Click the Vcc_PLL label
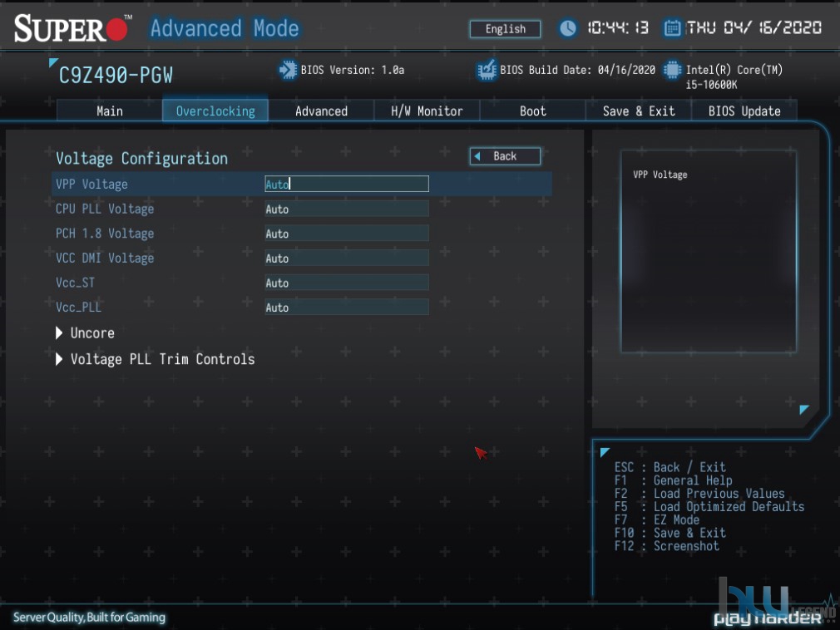Image resolution: width=840 pixels, height=630 pixels. [78, 308]
